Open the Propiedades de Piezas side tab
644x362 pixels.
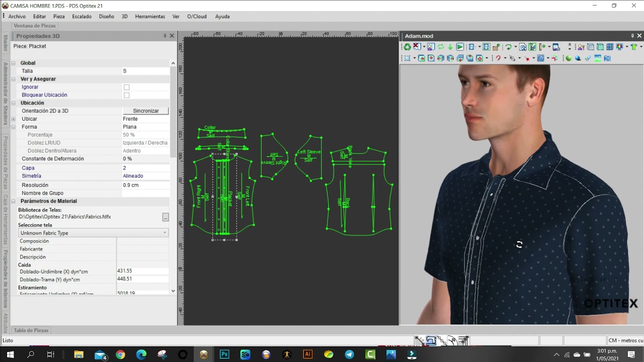6,162
